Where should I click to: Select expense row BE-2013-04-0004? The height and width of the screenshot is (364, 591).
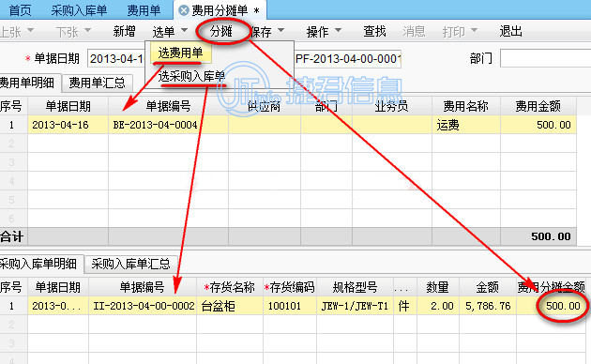pyautogui.click(x=288, y=125)
